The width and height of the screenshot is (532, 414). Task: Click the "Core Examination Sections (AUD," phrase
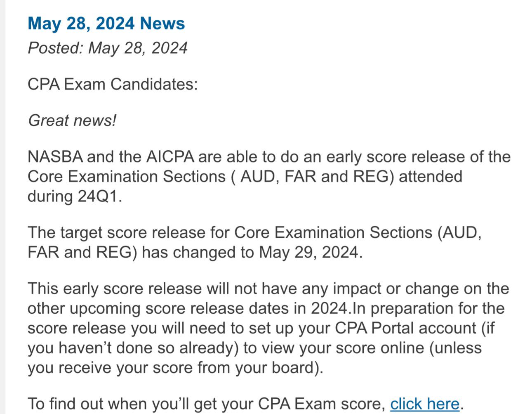(358, 233)
